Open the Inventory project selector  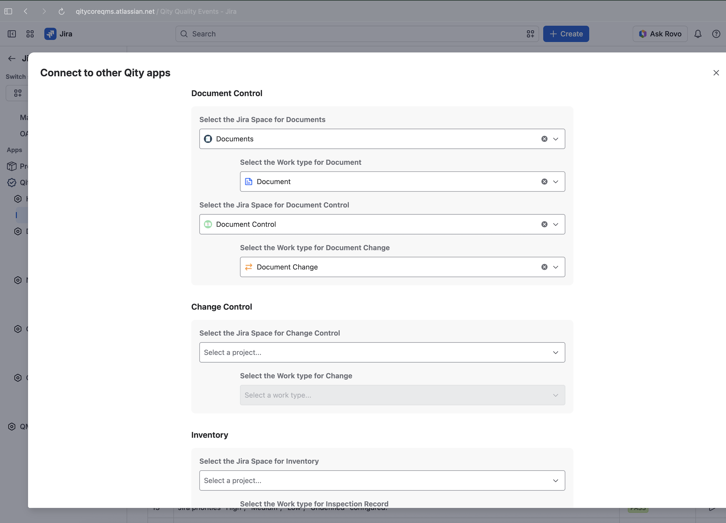point(382,480)
